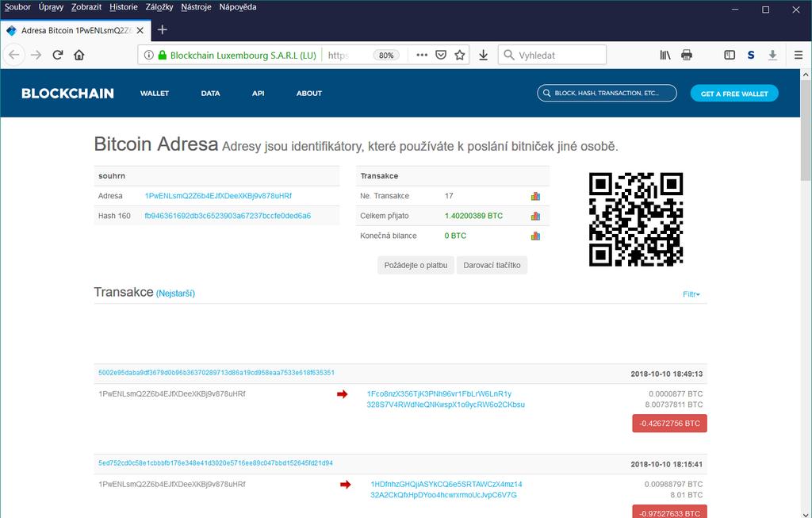This screenshot has height=518, width=812.
Task: Open the Library bookshelf icon
Action: pos(665,55)
